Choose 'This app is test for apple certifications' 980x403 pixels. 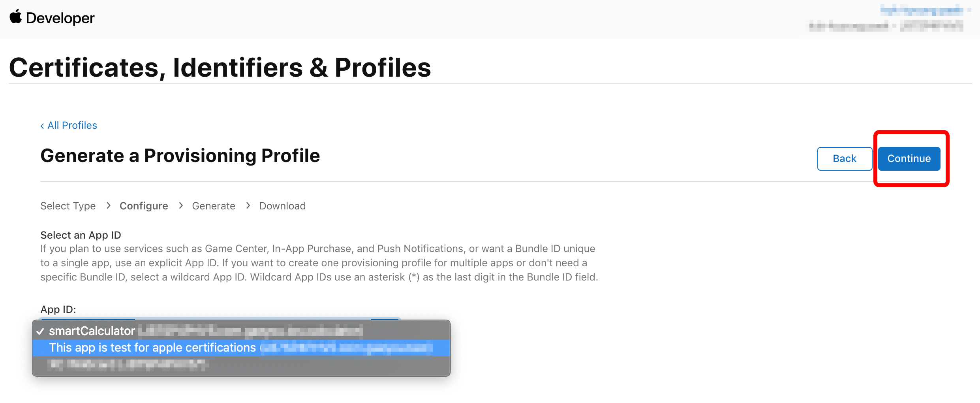(241, 348)
